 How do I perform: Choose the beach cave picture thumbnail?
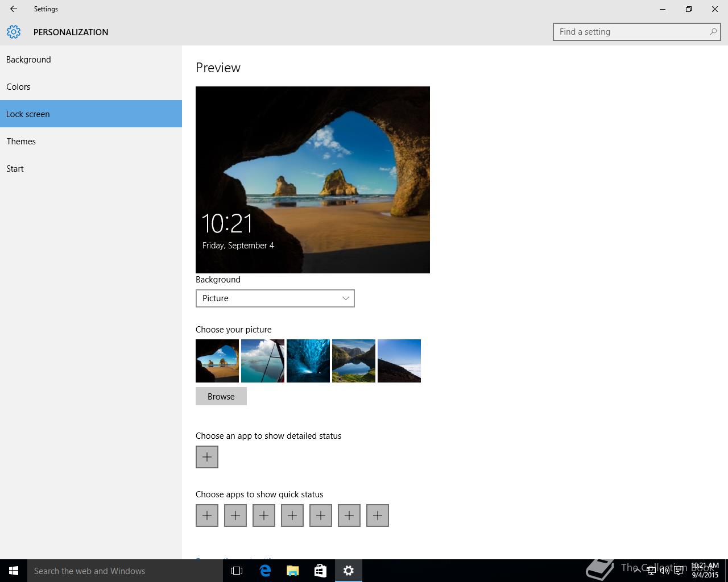tap(217, 361)
